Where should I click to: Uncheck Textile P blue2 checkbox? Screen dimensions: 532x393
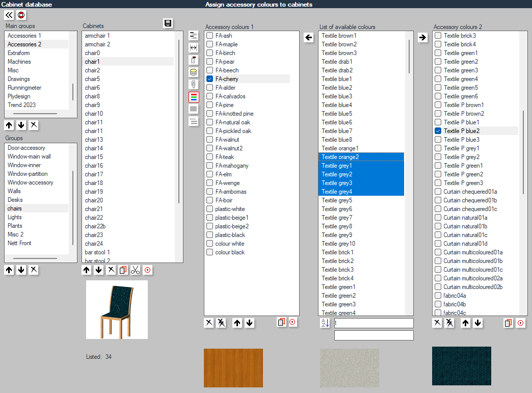pos(438,130)
